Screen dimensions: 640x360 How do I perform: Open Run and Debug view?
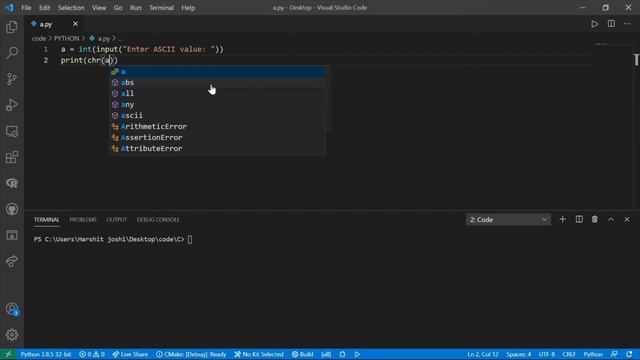(12, 105)
